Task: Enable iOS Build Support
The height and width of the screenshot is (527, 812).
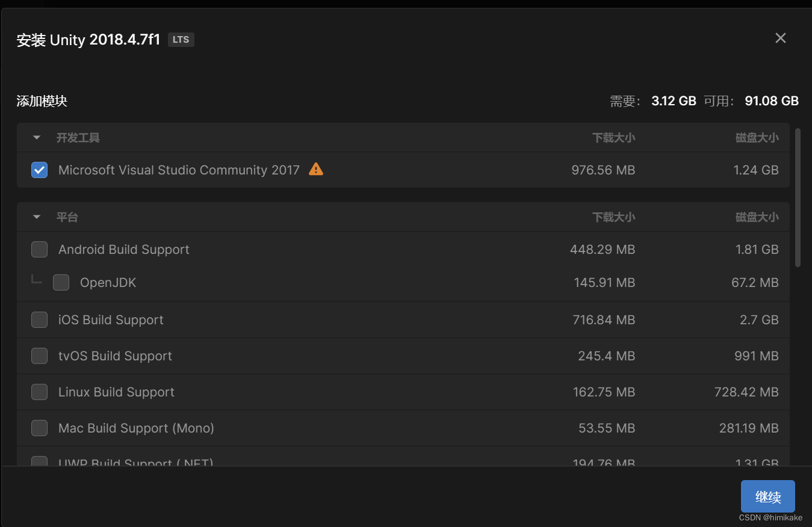Action: [x=39, y=319]
